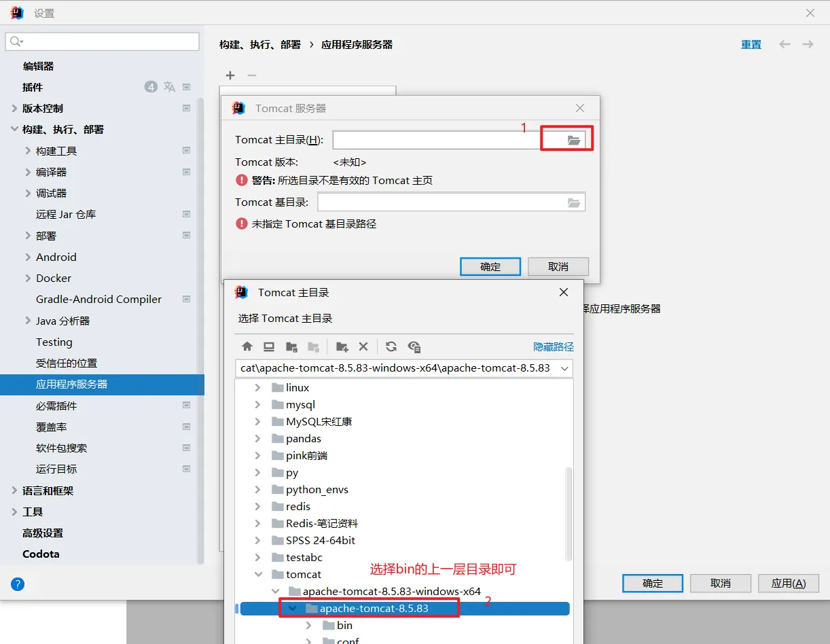Collapse the 构建、执行、部署 section
Viewport: 830px width, 644px height.
pos(15,129)
